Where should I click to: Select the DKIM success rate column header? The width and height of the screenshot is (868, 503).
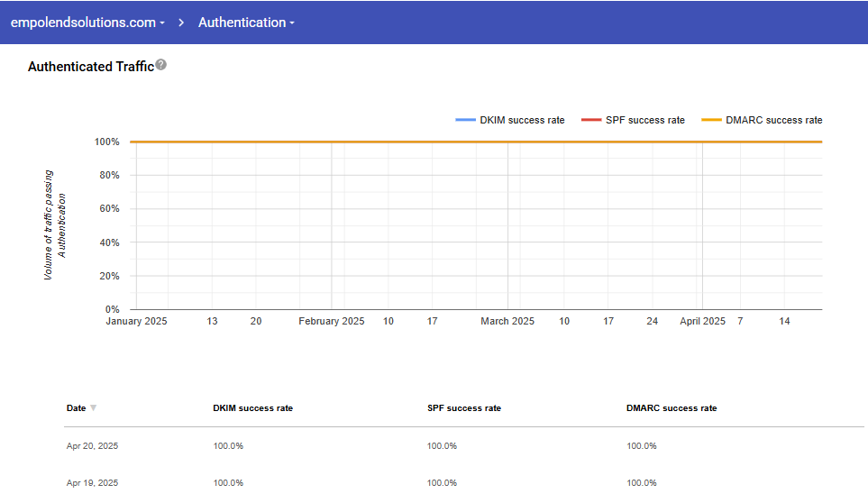(x=252, y=408)
